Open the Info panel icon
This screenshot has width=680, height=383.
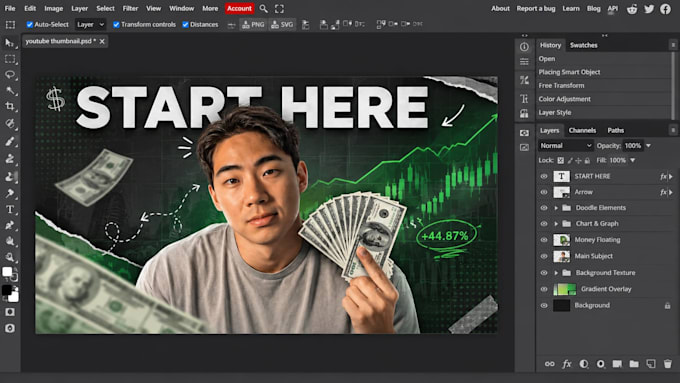click(x=524, y=46)
